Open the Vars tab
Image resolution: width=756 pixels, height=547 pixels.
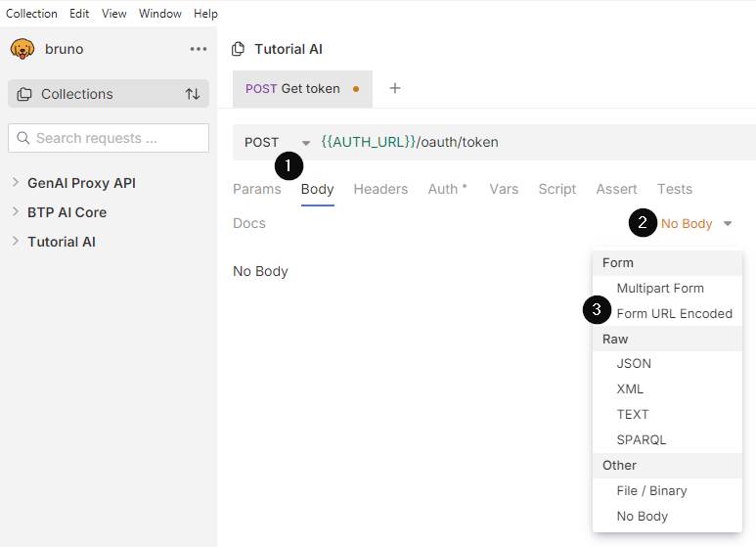pyautogui.click(x=504, y=189)
